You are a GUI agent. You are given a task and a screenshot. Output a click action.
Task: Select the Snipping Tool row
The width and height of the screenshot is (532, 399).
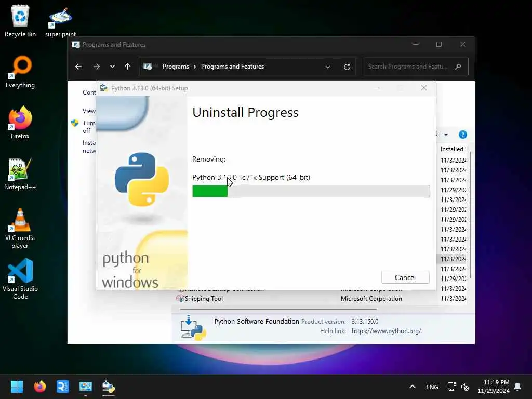point(321,299)
